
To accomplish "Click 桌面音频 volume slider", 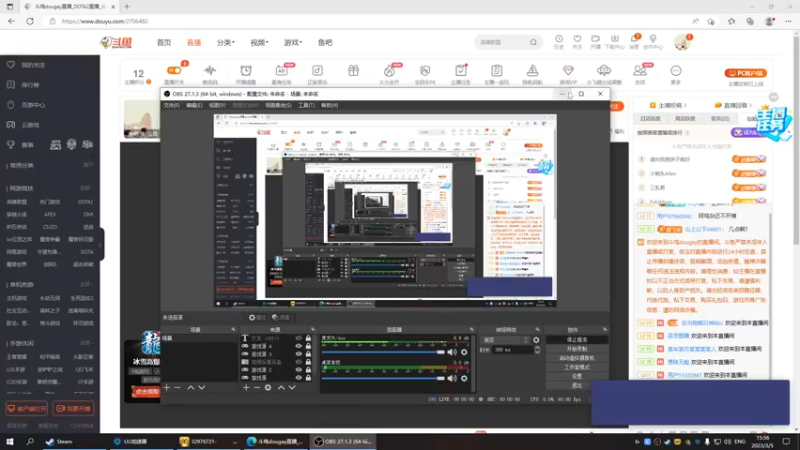I will pos(383,378).
